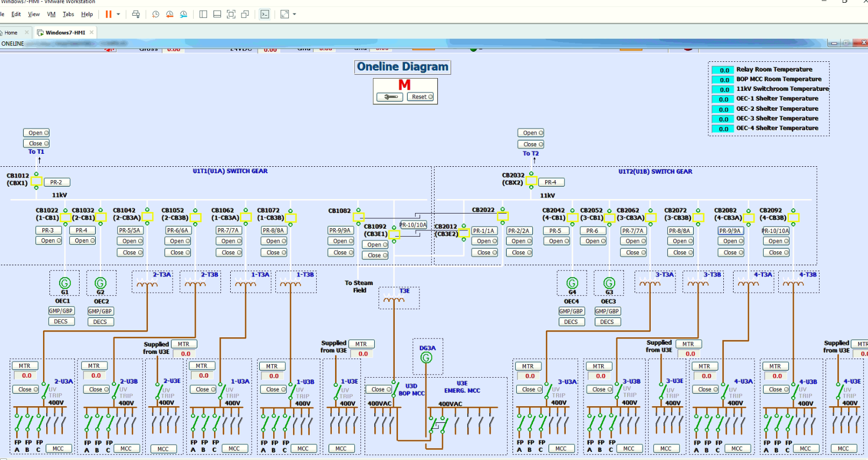Screen dimensions: 868x460
Task: Toggle the VMware library sidebar icon
Action: [x=203, y=15]
